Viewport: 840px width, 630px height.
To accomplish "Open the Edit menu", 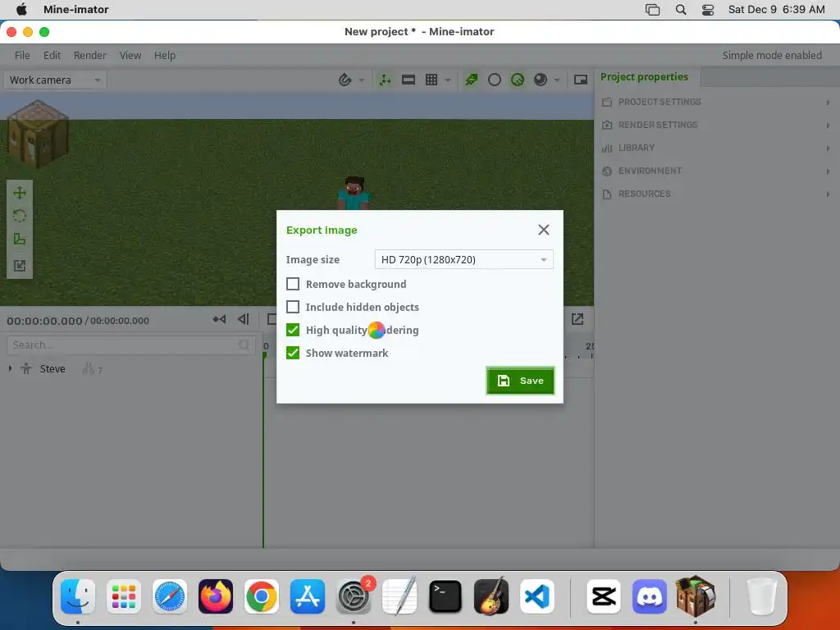I will tap(52, 55).
